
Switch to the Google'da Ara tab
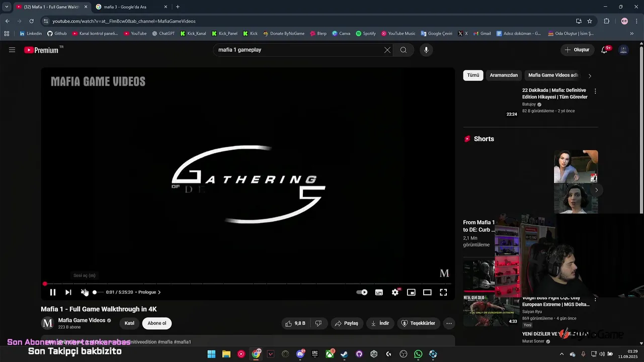coord(131,7)
